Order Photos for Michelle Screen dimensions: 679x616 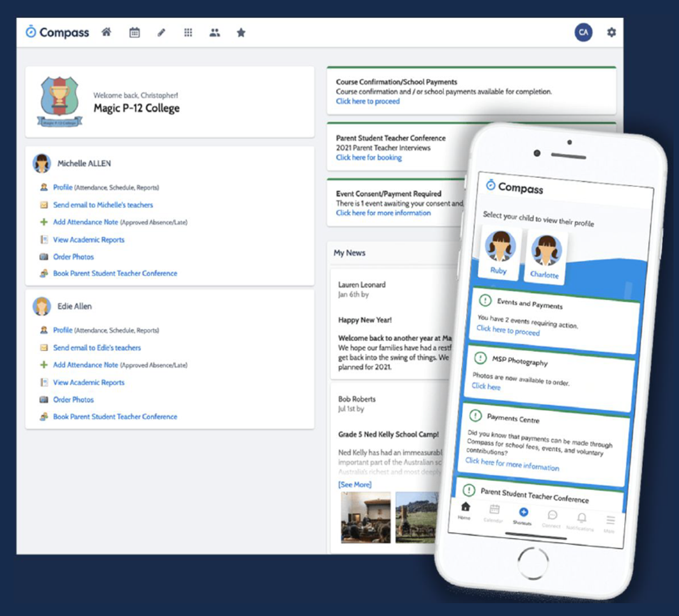point(74,256)
